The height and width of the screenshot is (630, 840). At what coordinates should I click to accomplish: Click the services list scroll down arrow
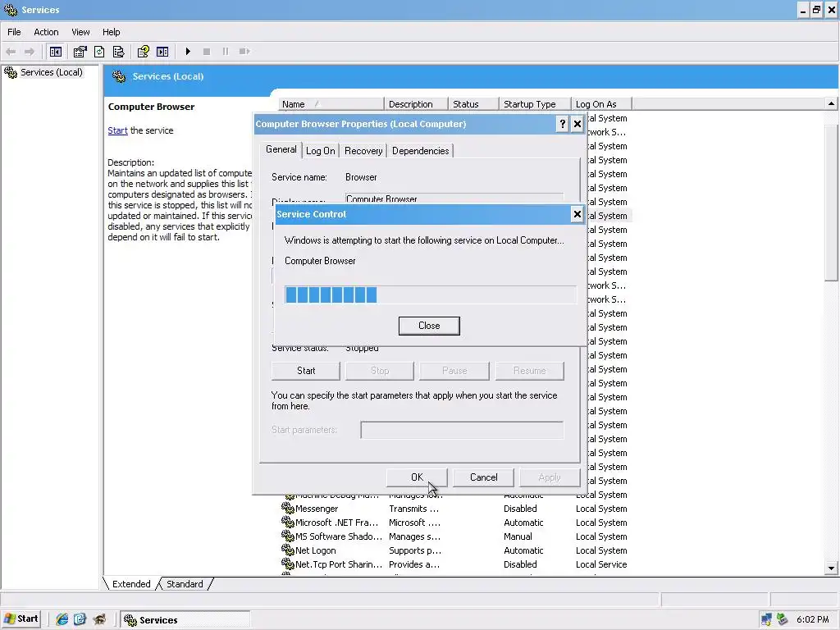pyautogui.click(x=832, y=568)
